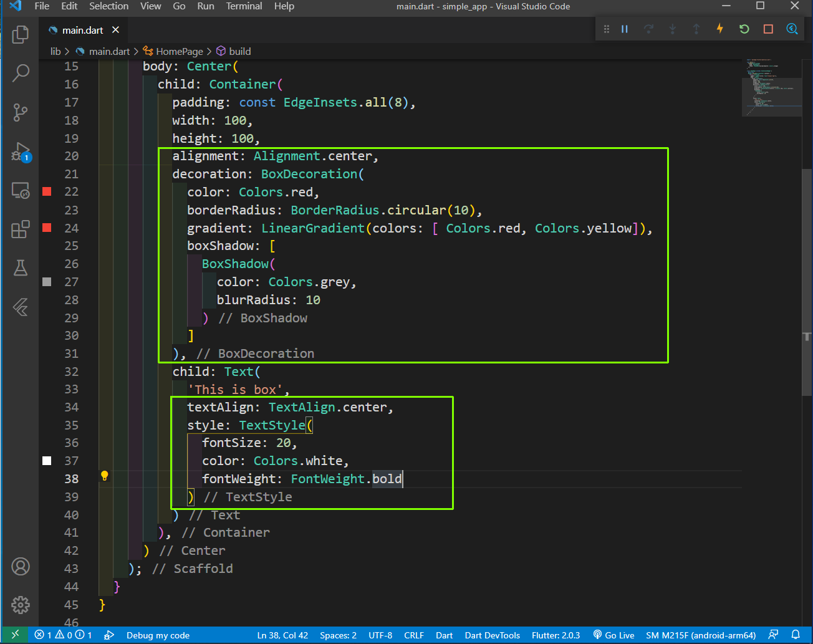Open the Selection menu

108,6
